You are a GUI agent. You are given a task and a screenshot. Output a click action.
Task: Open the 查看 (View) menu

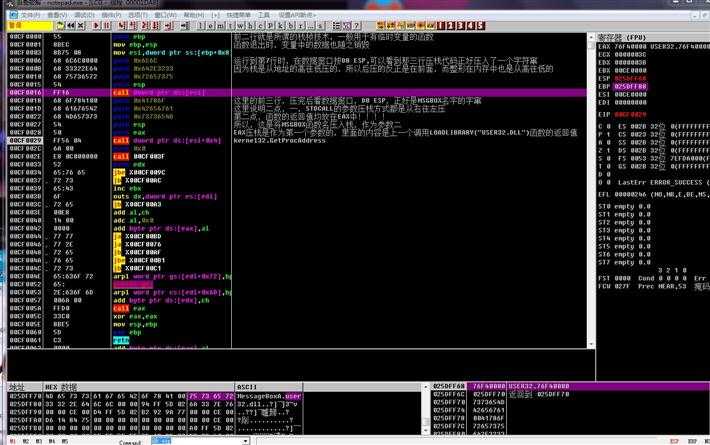[58, 15]
